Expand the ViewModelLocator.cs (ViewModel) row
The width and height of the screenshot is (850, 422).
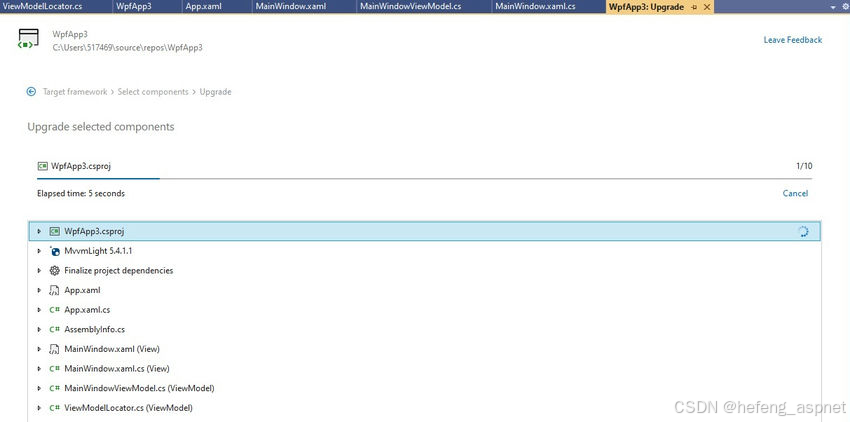click(39, 408)
